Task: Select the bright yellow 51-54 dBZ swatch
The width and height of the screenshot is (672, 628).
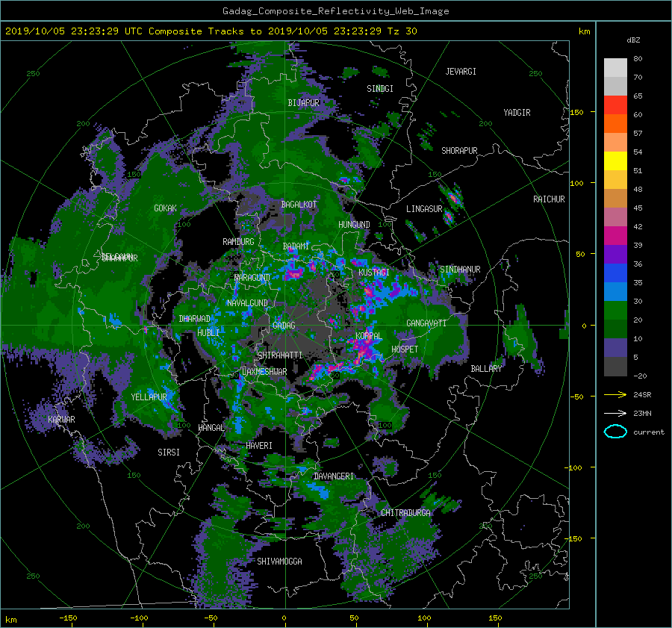Action: [615, 161]
